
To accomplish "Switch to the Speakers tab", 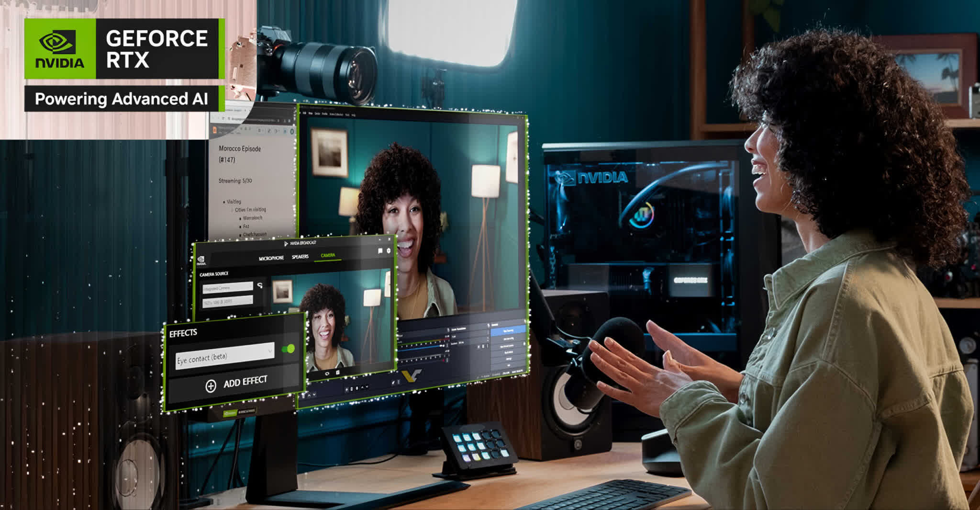I will point(300,257).
